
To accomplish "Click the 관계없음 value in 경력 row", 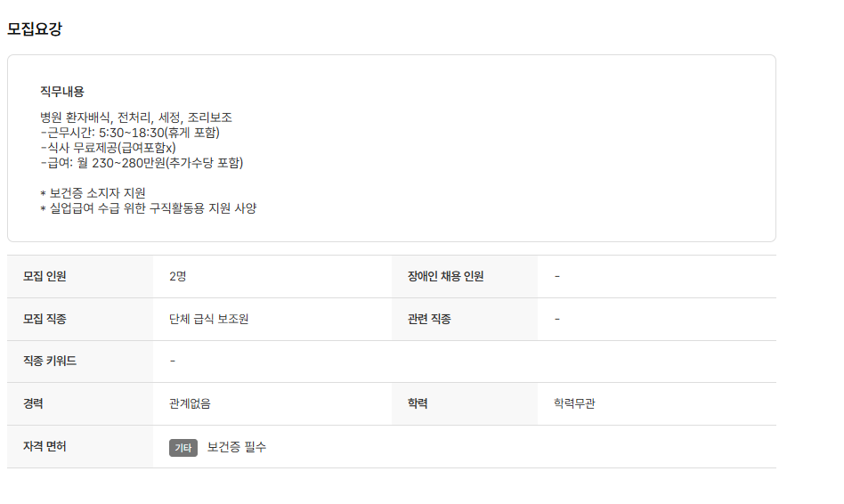I will [x=190, y=403].
